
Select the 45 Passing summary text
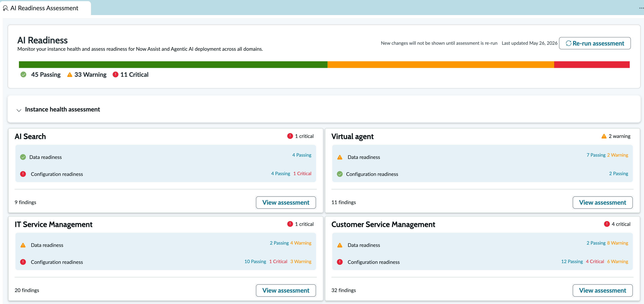(46, 75)
